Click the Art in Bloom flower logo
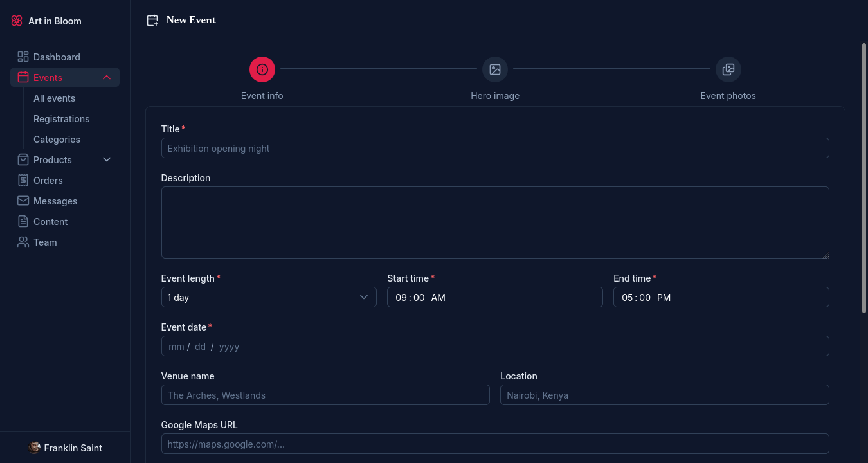This screenshot has width=868, height=463. pos(17,21)
